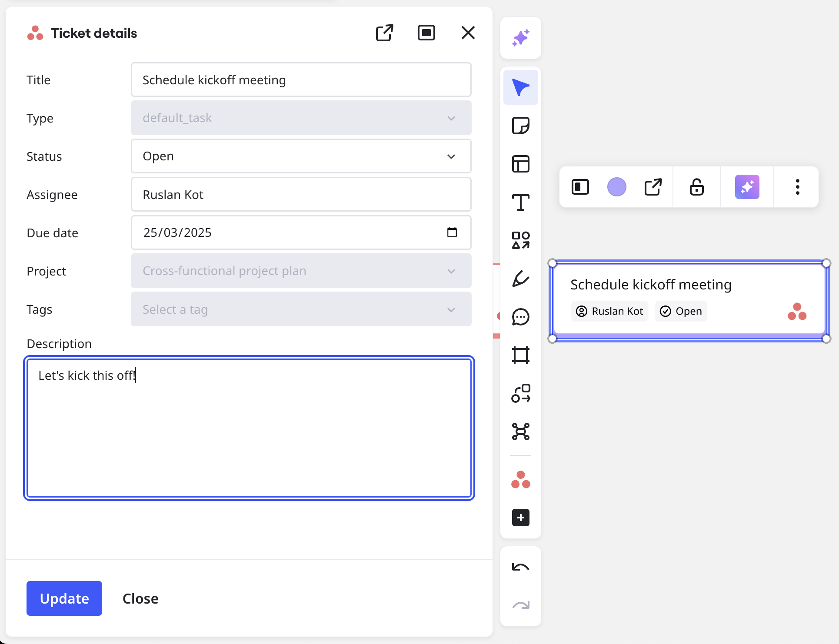Image resolution: width=839 pixels, height=644 pixels.
Task: Open the Tags dropdown
Action: coord(301,309)
